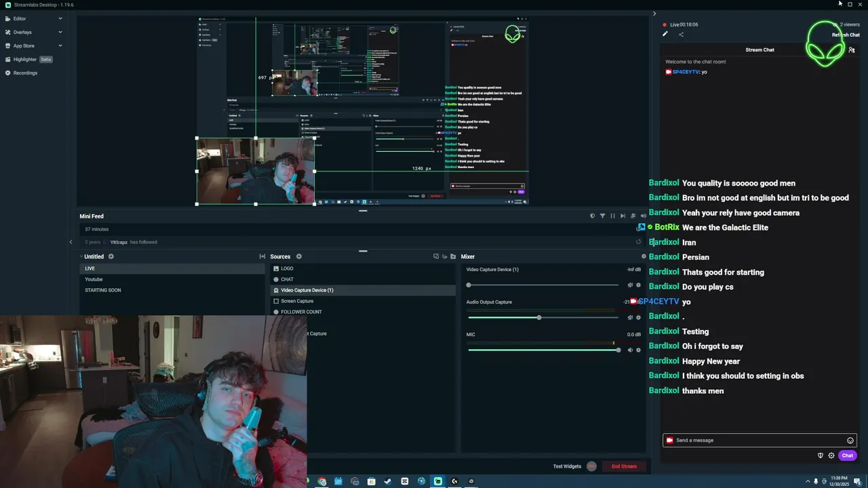The height and width of the screenshot is (488, 868).
Task: Collapse the left arrow beside Mini Feed
Action: (x=71, y=242)
